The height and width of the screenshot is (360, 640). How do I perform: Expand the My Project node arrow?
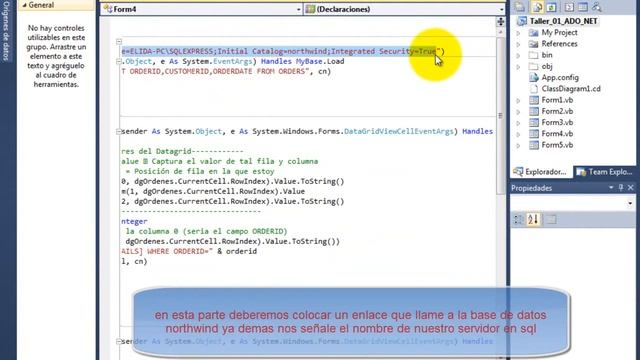tap(518, 33)
